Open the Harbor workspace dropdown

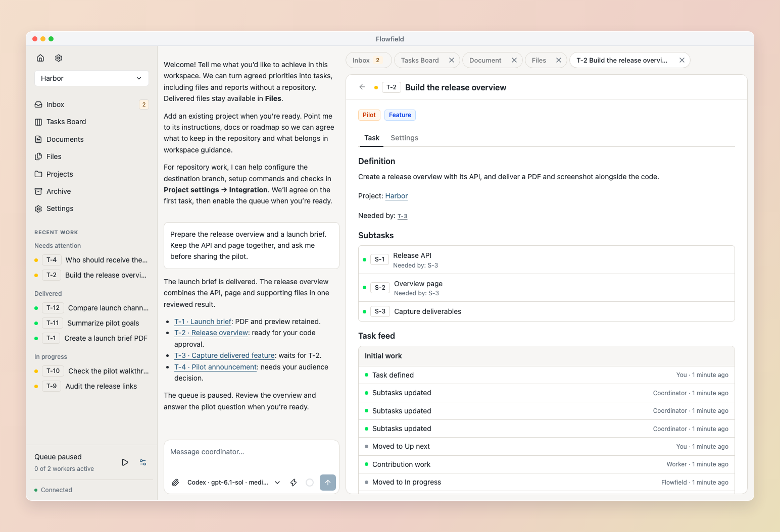click(x=91, y=78)
